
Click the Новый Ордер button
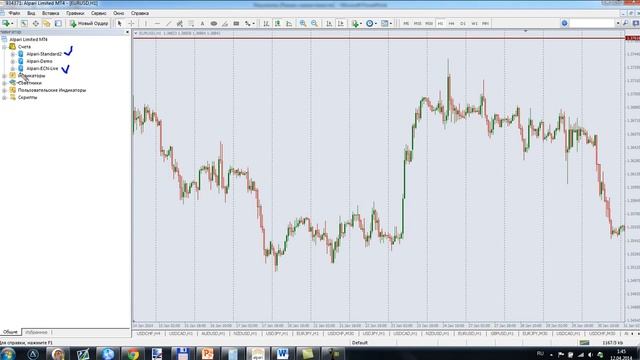[x=89, y=24]
